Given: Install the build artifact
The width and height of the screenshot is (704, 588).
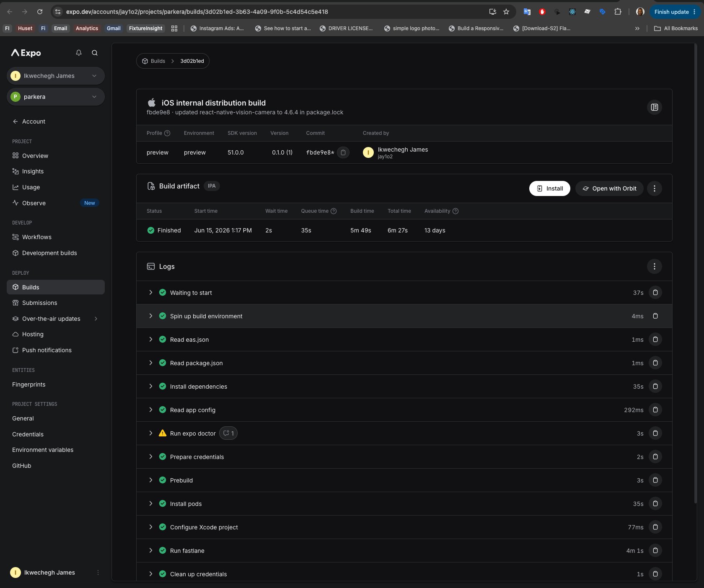Looking at the screenshot, I should pos(549,188).
